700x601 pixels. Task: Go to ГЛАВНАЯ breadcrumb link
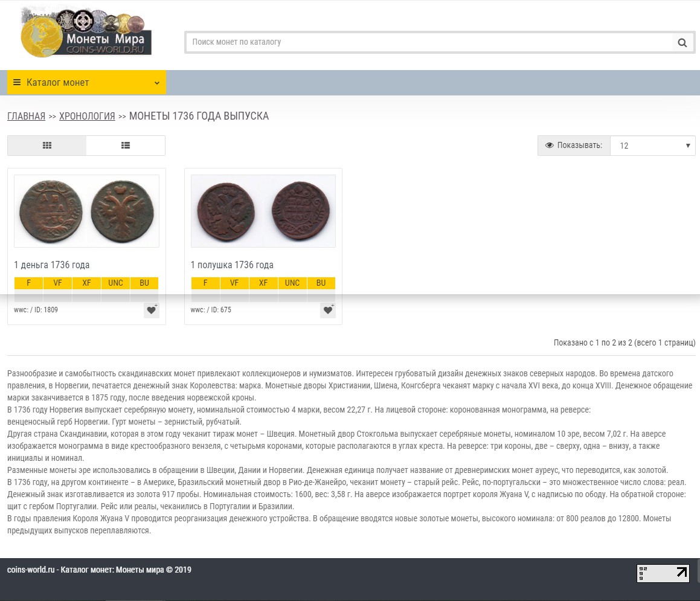click(x=27, y=116)
